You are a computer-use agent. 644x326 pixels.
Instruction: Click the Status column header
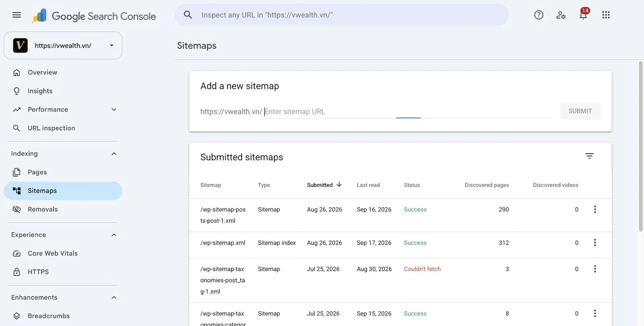point(412,185)
